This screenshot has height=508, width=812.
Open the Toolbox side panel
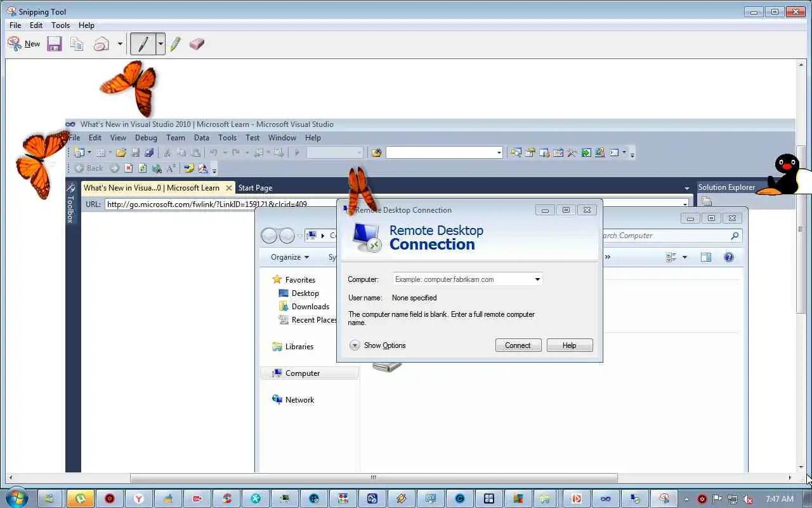[70, 203]
